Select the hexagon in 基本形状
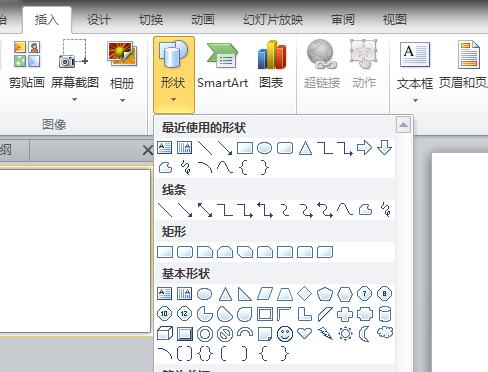The image size is (488, 372). 345,294
